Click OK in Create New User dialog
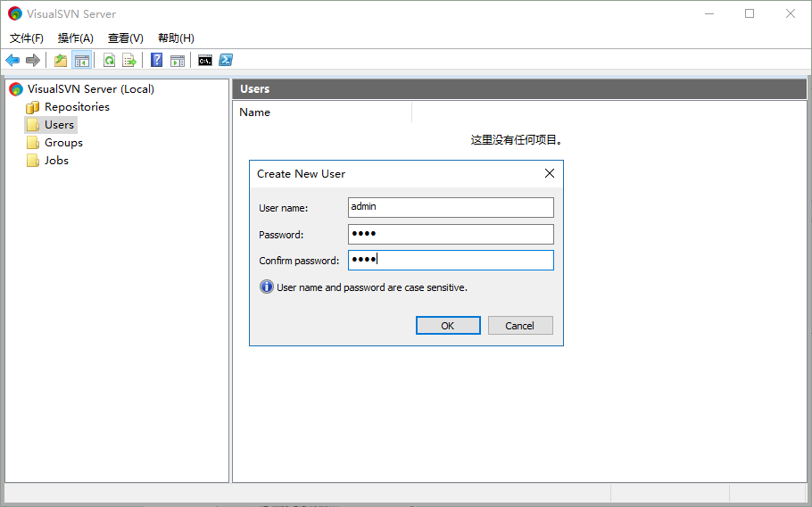 click(x=448, y=326)
